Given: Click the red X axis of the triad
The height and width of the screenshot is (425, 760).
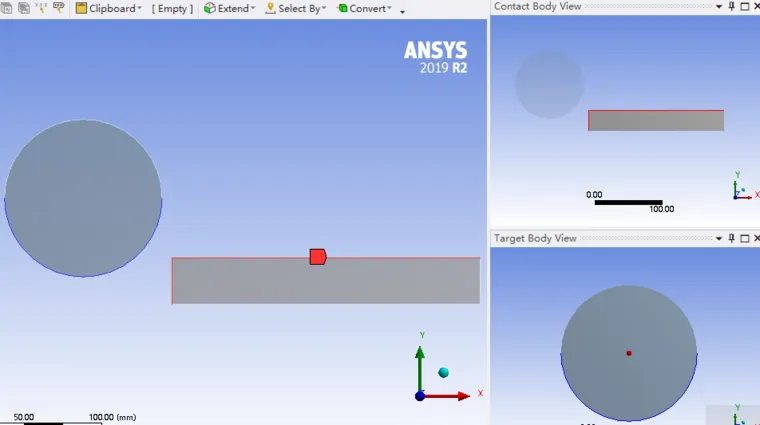Looking at the screenshot, I should click(x=448, y=396).
